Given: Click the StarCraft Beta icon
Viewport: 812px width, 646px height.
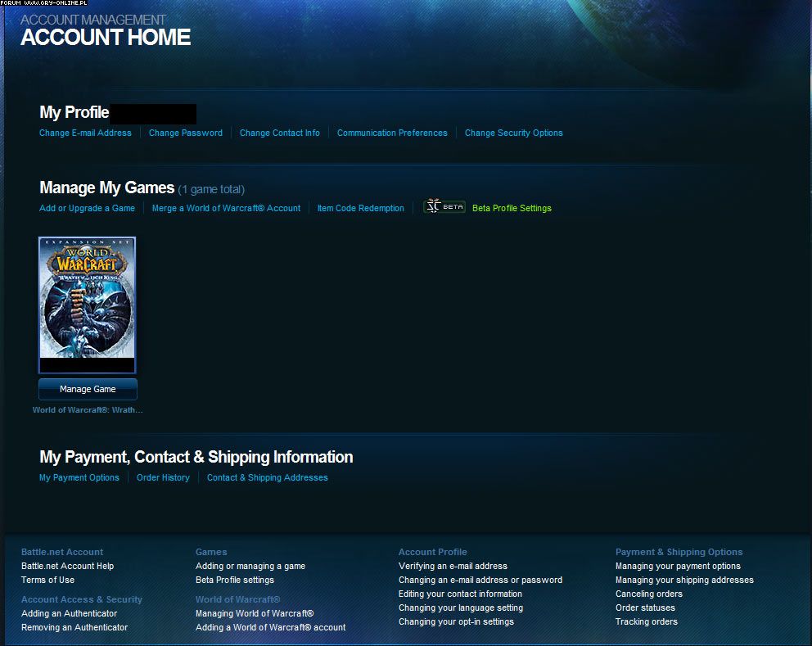Looking at the screenshot, I should click(444, 207).
